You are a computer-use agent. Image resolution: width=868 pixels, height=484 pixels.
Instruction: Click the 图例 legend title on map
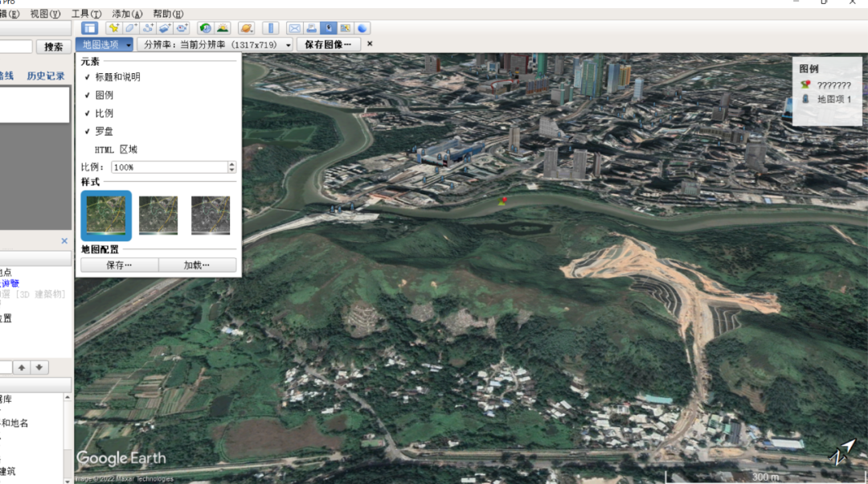point(809,68)
